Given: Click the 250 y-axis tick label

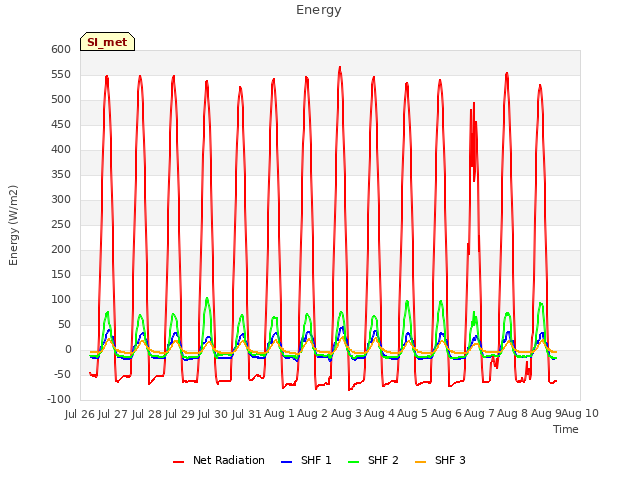Looking at the screenshot, I should coord(61,224).
